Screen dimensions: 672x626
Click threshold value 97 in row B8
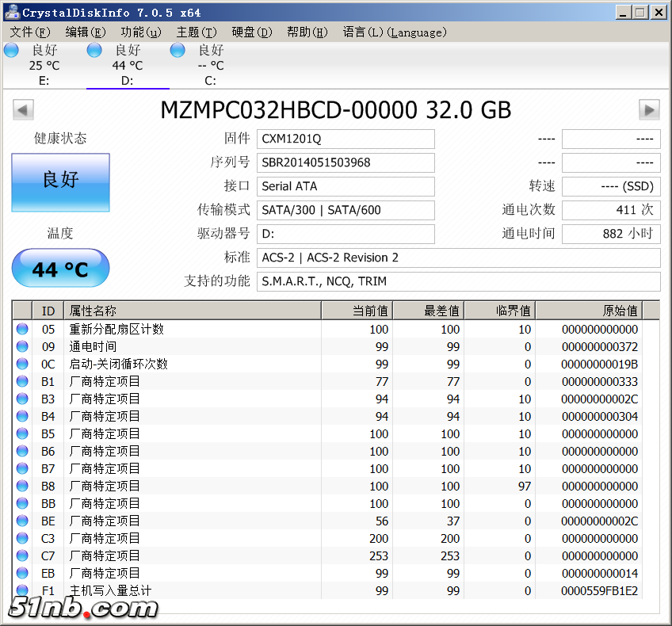(x=525, y=487)
